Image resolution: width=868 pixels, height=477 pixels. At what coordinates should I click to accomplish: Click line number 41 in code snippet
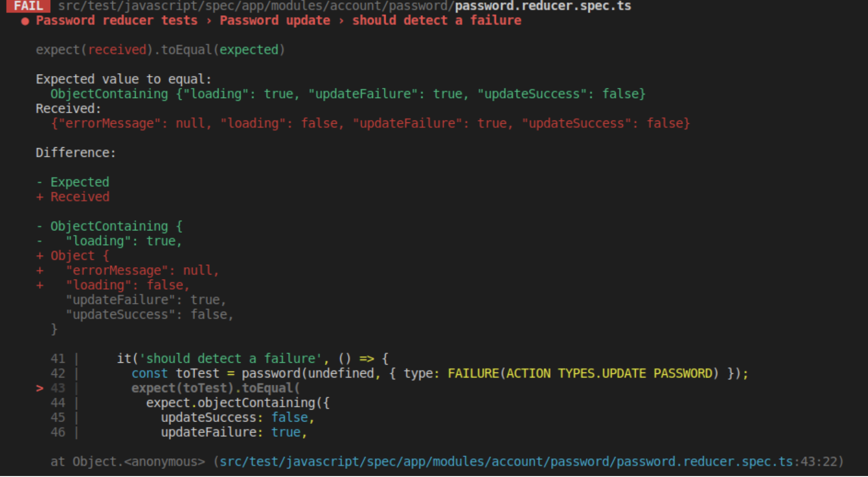tap(57, 358)
